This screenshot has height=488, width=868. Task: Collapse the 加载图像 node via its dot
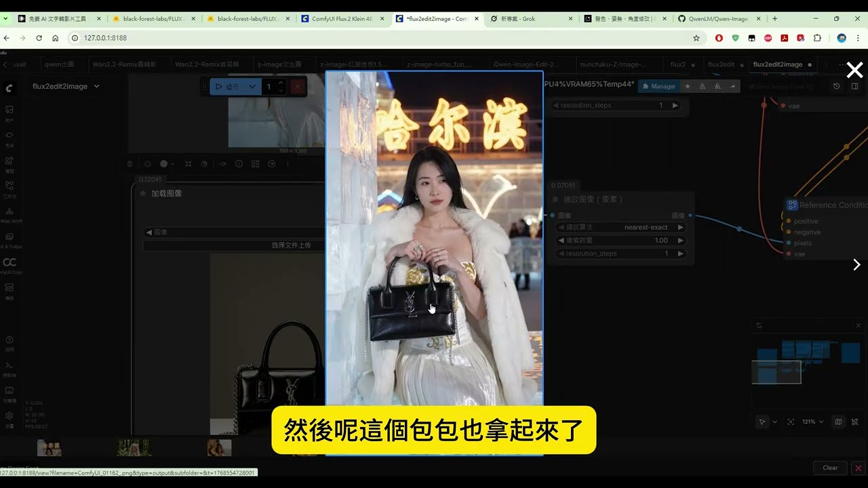142,193
